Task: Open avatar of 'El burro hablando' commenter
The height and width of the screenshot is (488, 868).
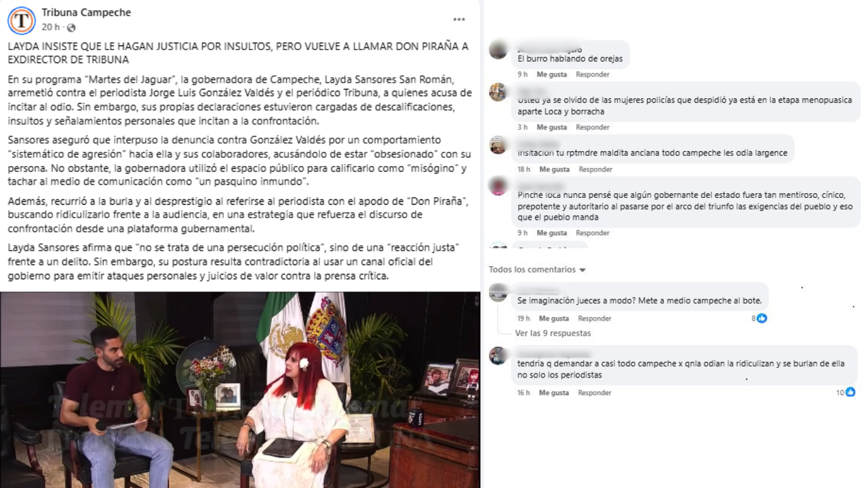Action: 498,50
